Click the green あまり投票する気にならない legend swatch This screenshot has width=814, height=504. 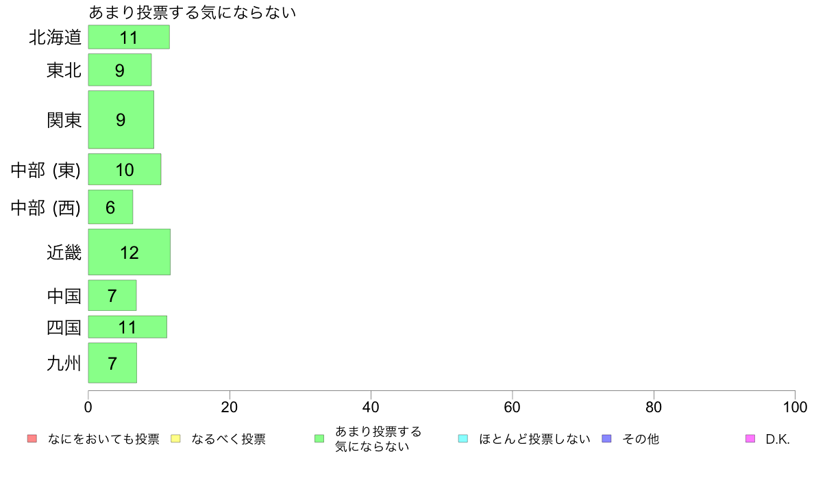[319, 438]
